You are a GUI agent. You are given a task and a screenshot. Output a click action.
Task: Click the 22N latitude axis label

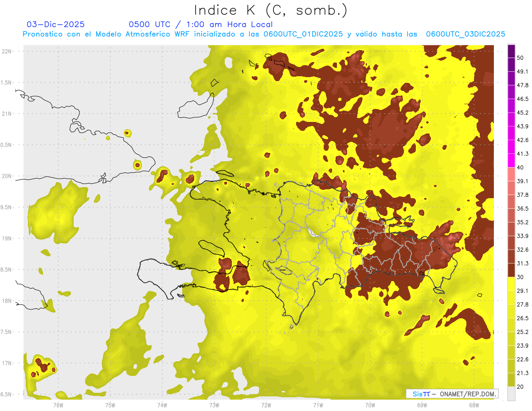(x=8, y=51)
